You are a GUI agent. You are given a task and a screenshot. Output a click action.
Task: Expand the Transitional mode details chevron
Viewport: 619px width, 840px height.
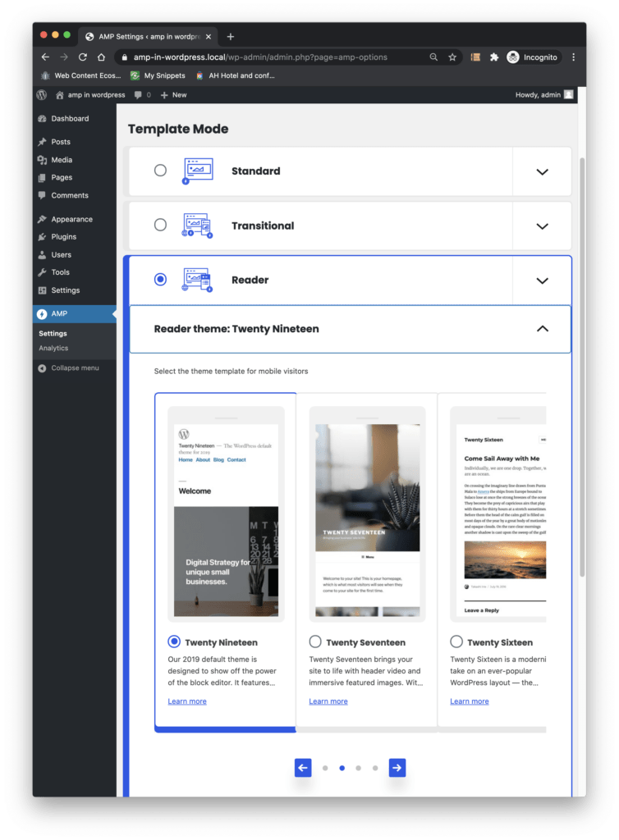point(543,226)
